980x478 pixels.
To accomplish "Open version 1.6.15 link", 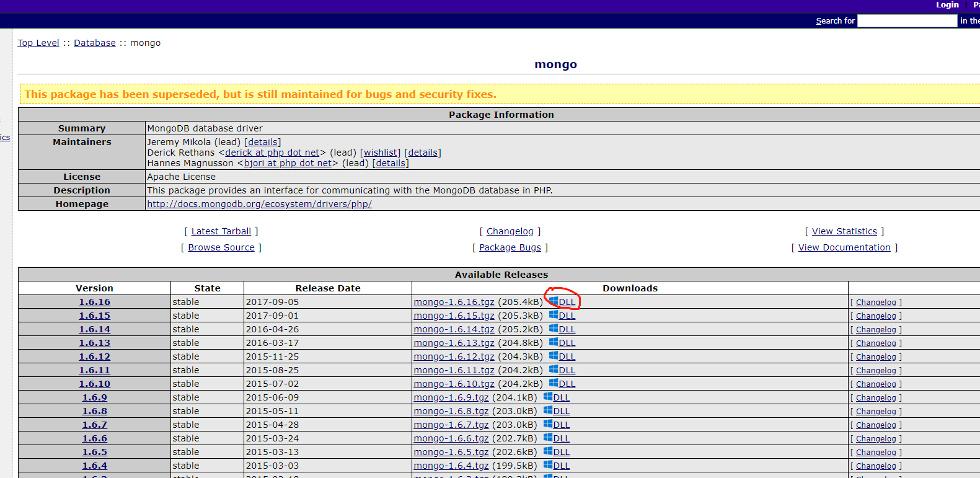I will click(x=94, y=316).
